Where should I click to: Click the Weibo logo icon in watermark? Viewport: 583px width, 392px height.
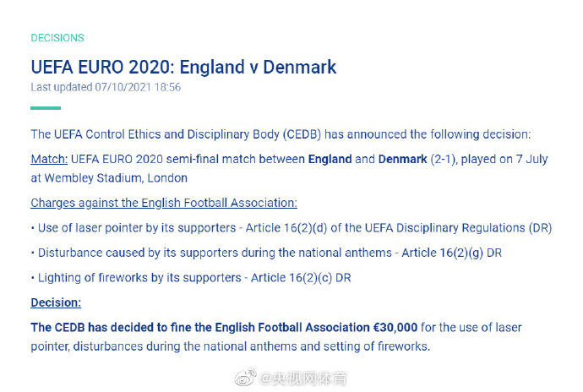[245, 378]
